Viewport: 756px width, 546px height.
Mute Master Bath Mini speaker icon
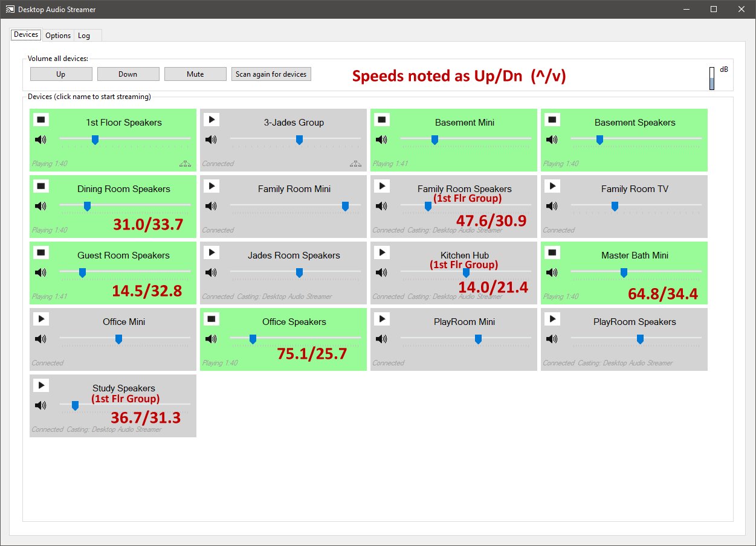pyautogui.click(x=552, y=273)
